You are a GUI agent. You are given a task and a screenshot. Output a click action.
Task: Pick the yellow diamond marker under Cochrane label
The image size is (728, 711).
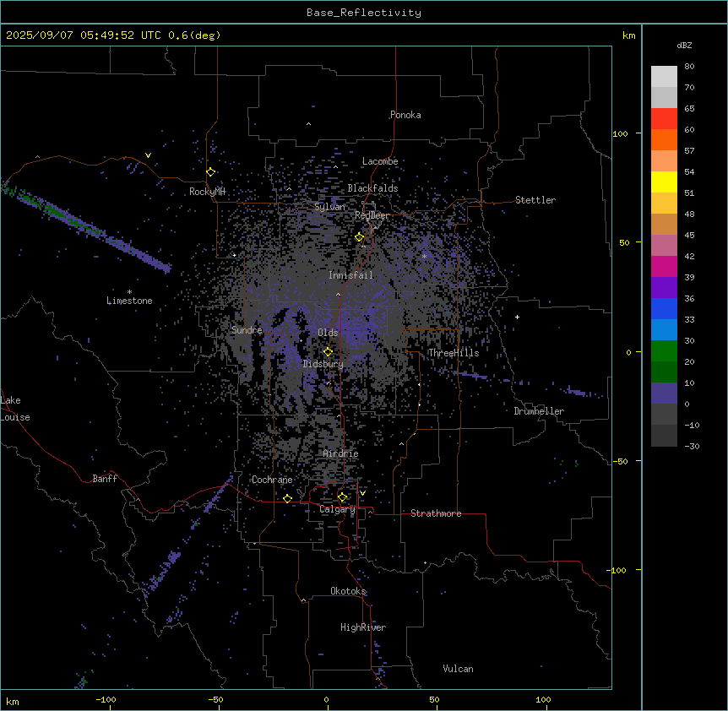click(x=287, y=499)
